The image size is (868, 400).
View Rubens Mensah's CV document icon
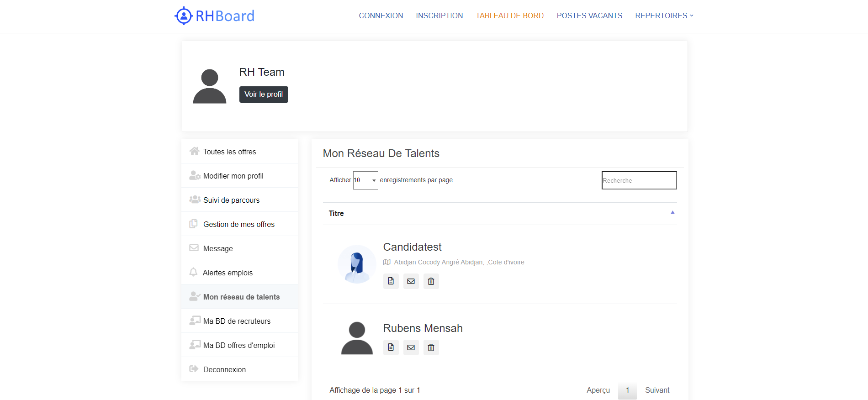[x=391, y=347]
